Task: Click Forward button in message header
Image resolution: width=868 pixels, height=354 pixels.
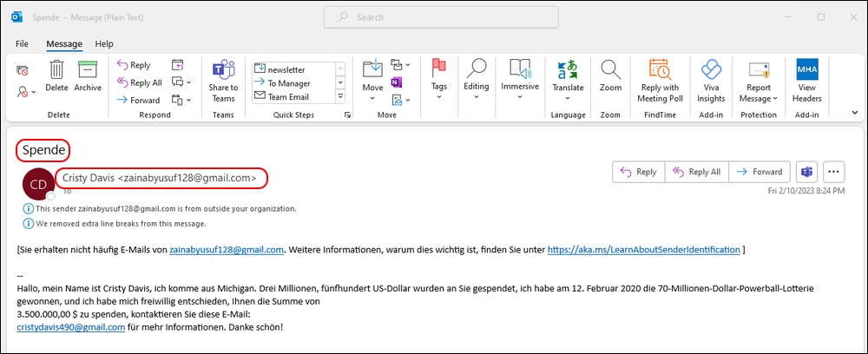Action: tap(760, 172)
